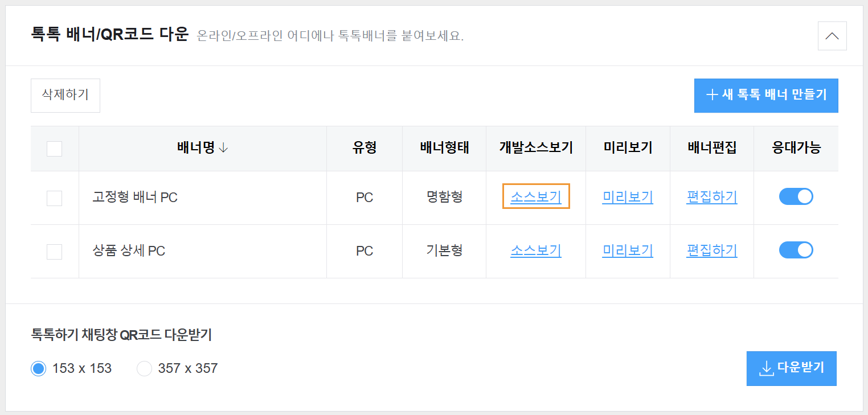Toggle 응대가능 switch for 고정형 배너 PC
The height and width of the screenshot is (415, 868).
click(796, 196)
